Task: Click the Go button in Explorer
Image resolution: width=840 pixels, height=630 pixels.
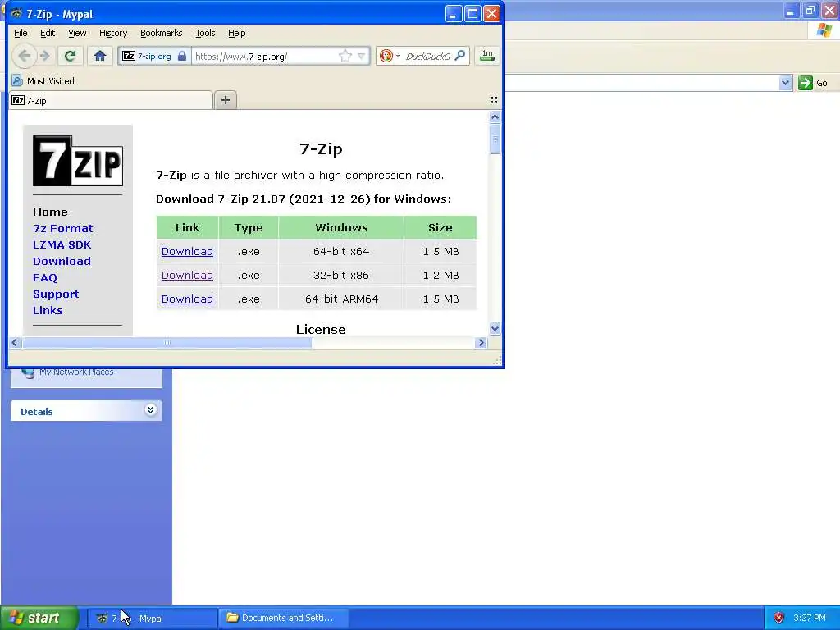Action: tap(813, 83)
